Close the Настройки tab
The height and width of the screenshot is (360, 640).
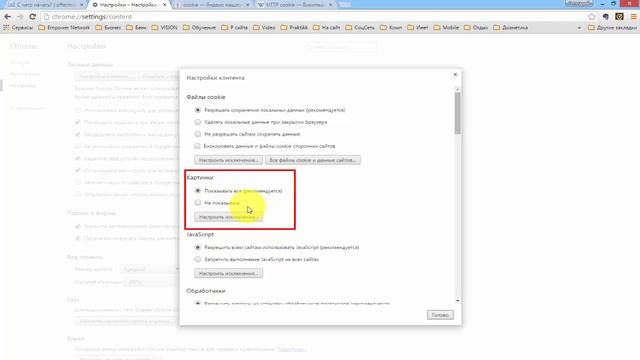164,5
